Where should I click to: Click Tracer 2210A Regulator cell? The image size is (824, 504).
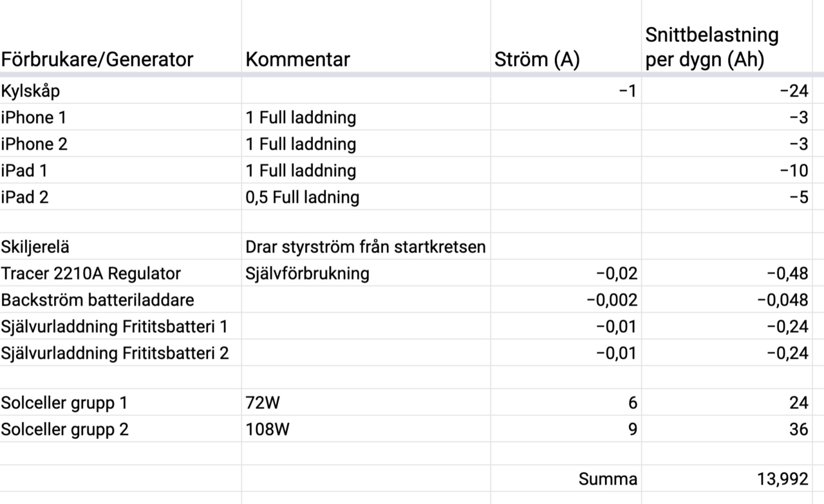tap(120, 273)
